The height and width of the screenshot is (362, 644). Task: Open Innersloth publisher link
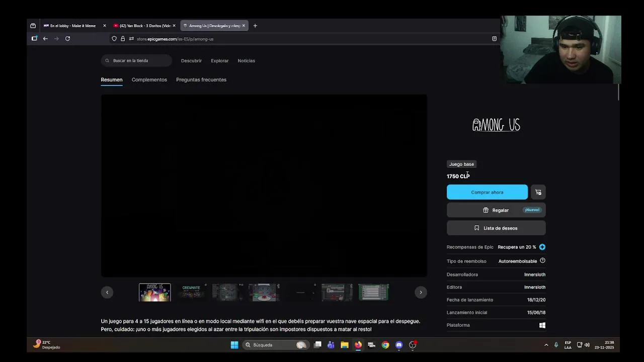535,287
